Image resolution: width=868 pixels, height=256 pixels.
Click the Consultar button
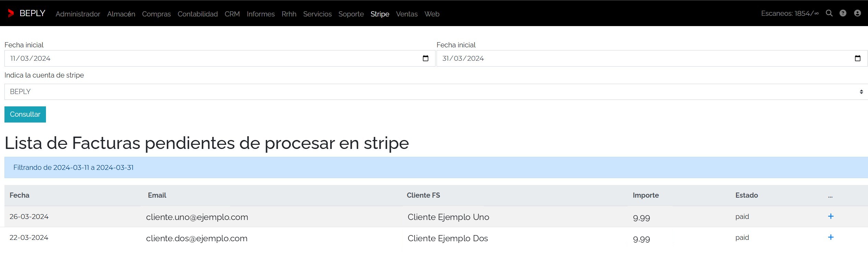click(x=25, y=114)
